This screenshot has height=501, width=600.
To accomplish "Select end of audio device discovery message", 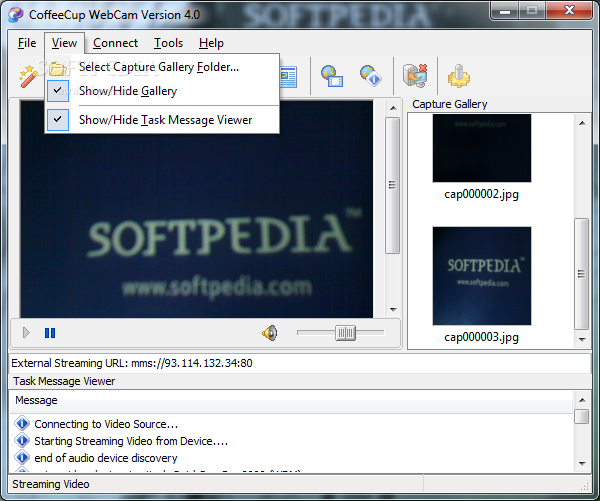I will point(106,458).
